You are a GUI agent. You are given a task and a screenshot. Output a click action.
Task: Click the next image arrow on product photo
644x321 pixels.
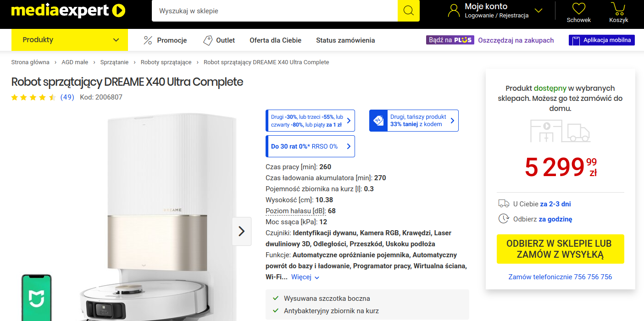pyautogui.click(x=242, y=231)
